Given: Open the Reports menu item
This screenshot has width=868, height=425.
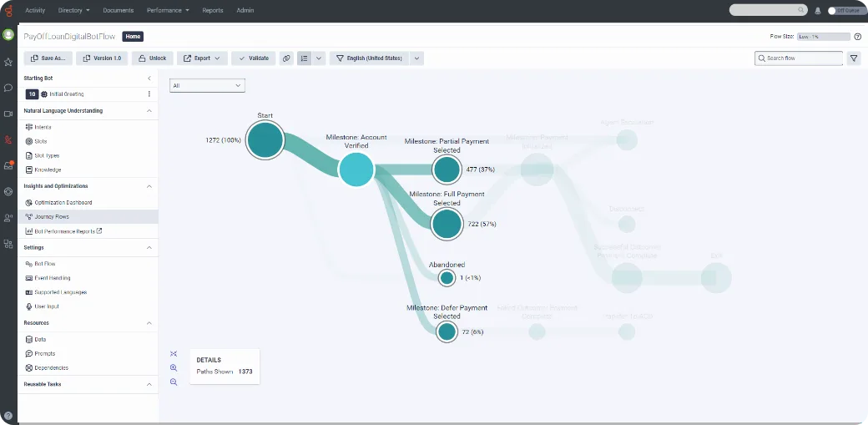Looking at the screenshot, I should 212,10.
